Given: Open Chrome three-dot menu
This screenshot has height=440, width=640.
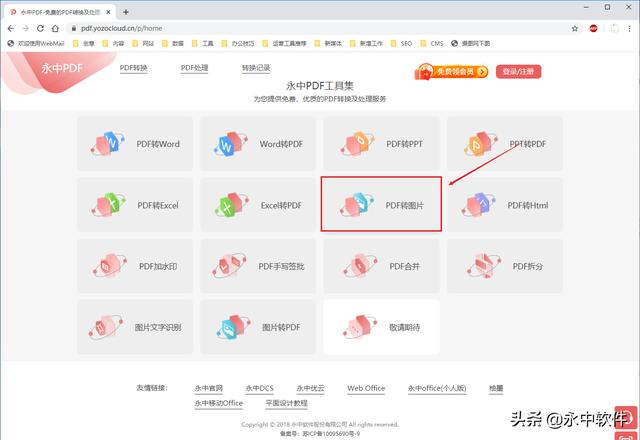Looking at the screenshot, I should (x=629, y=28).
